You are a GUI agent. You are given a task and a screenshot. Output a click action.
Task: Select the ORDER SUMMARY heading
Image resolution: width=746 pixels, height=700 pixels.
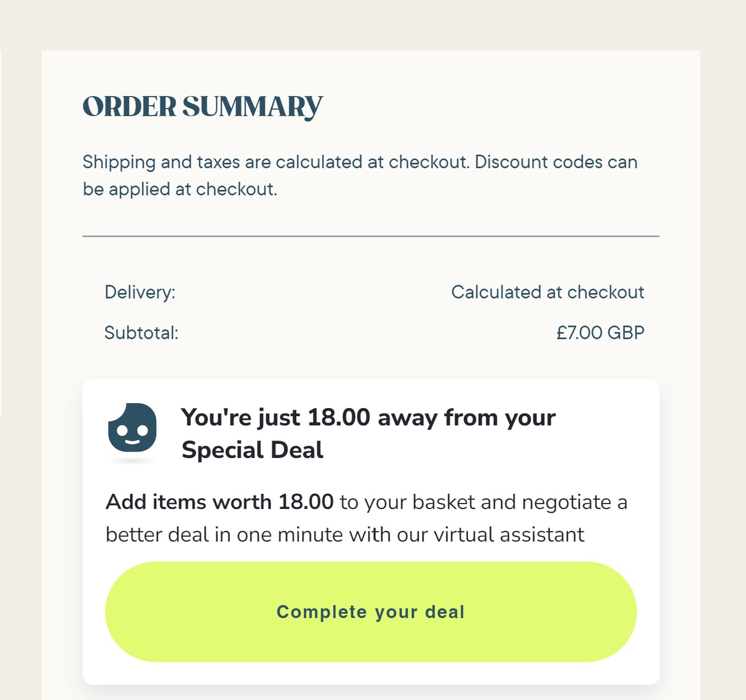[202, 106]
